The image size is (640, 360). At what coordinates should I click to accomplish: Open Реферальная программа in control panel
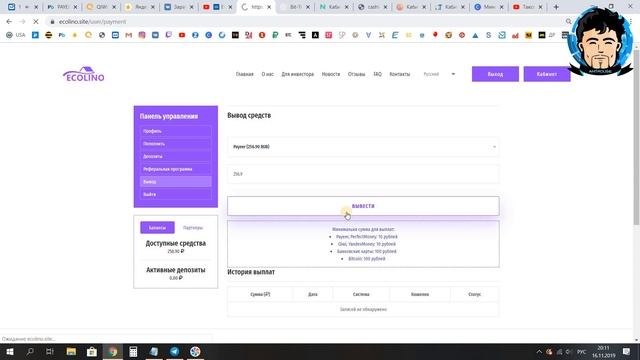[x=176, y=169]
